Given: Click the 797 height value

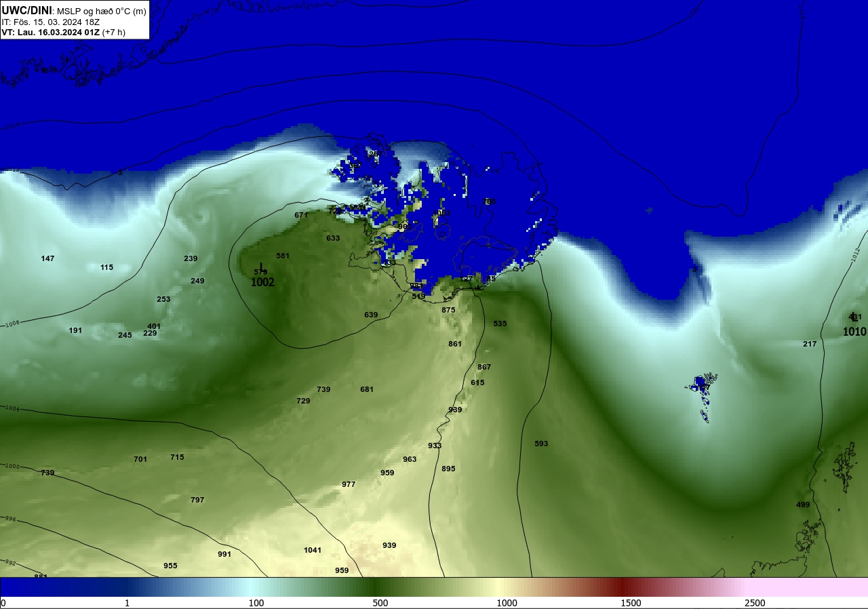Looking at the screenshot, I should pos(197,500).
